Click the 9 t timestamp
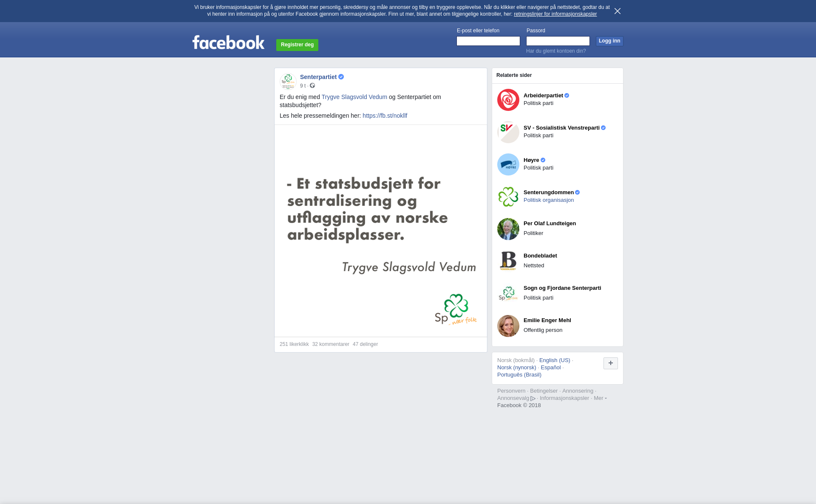 (303, 86)
